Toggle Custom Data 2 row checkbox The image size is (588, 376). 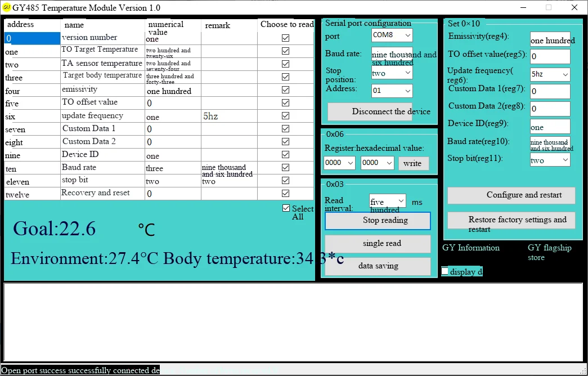click(x=285, y=141)
